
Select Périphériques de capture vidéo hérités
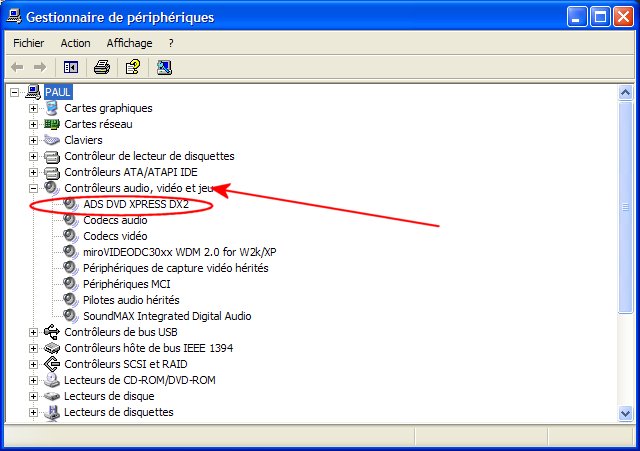(176, 268)
